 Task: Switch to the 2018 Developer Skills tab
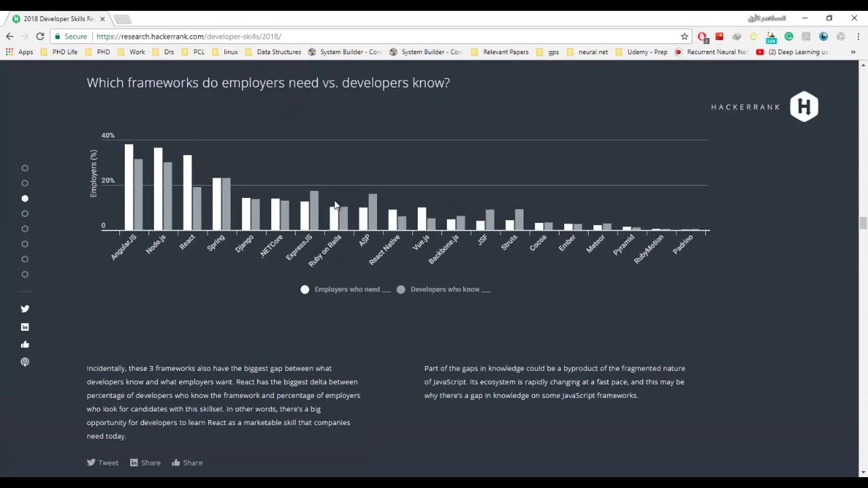click(58, 19)
